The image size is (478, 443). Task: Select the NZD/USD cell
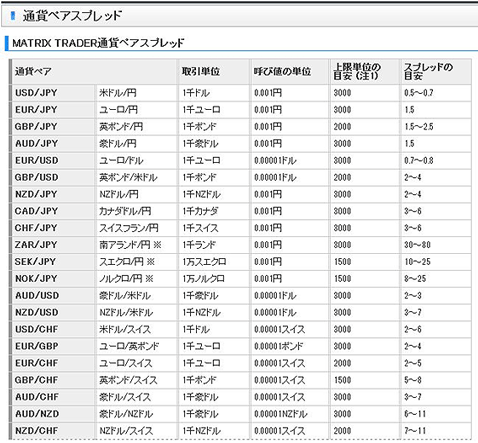[53, 312]
